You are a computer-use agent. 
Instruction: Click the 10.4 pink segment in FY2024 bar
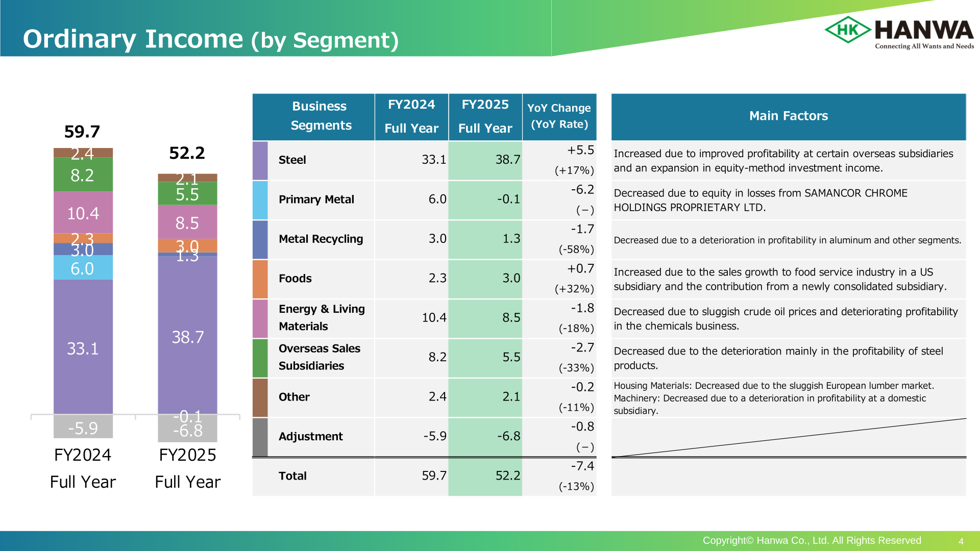point(83,213)
